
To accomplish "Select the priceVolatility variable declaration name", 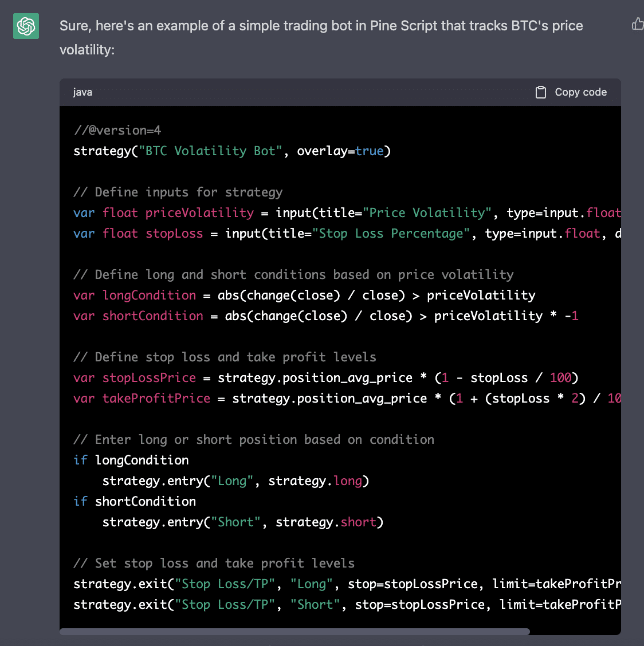I will 199,213.
